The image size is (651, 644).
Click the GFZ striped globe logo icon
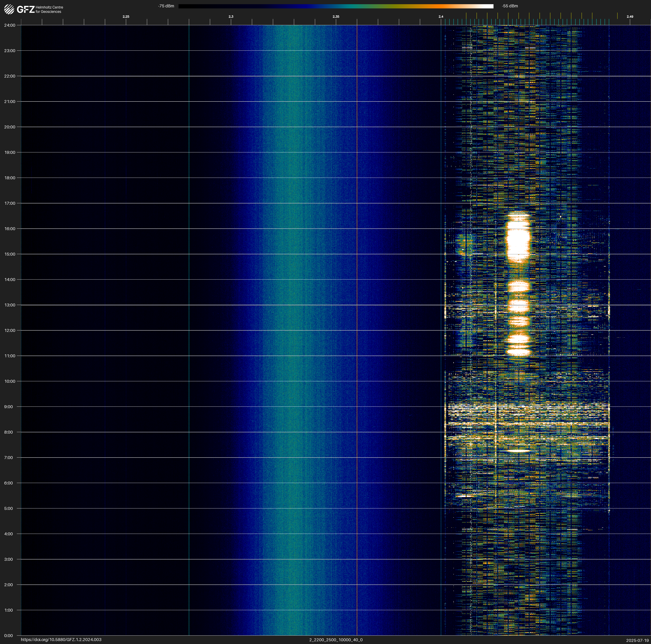coord(9,9)
